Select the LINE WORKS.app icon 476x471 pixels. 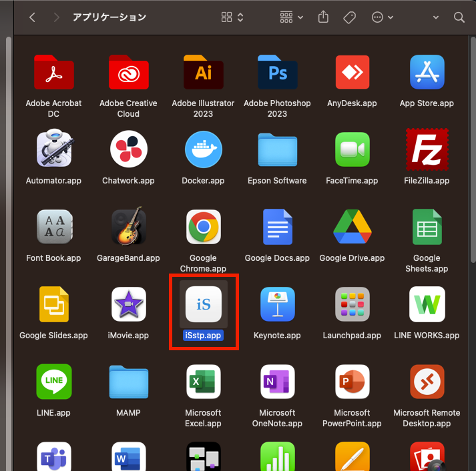(427, 304)
